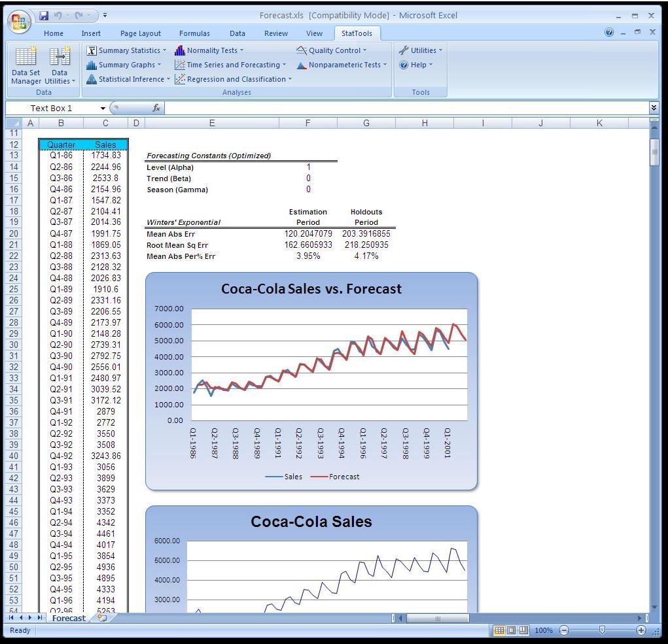Open the Forecast sheet tab

(x=69, y=618)
